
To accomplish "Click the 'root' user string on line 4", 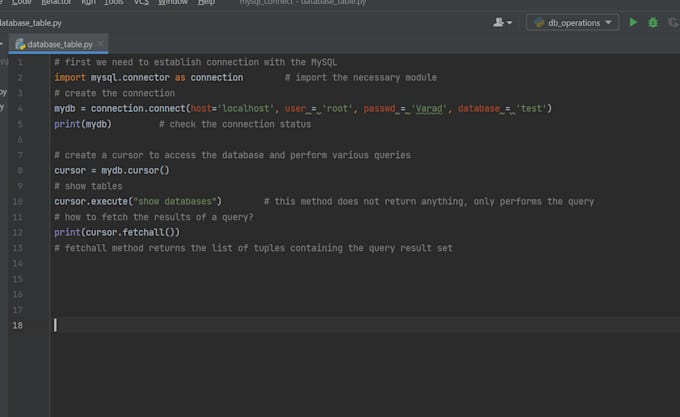I will pos(337,109).
